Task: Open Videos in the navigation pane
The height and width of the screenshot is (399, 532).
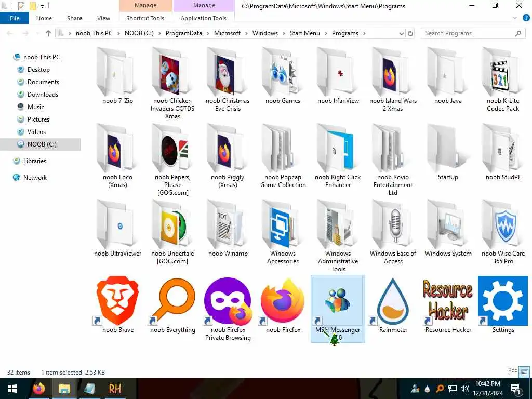Action: coord(36,131)
